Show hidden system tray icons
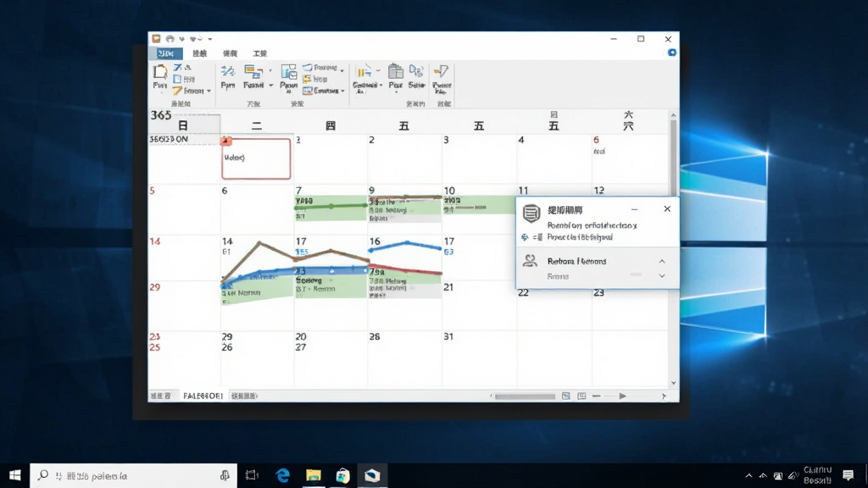 point(748,475)
